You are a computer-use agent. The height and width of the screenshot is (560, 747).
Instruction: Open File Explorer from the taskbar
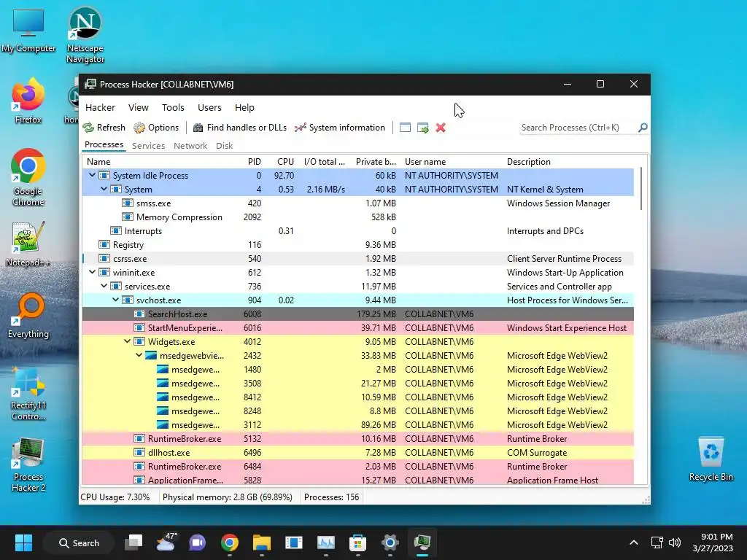click(262, 542)
